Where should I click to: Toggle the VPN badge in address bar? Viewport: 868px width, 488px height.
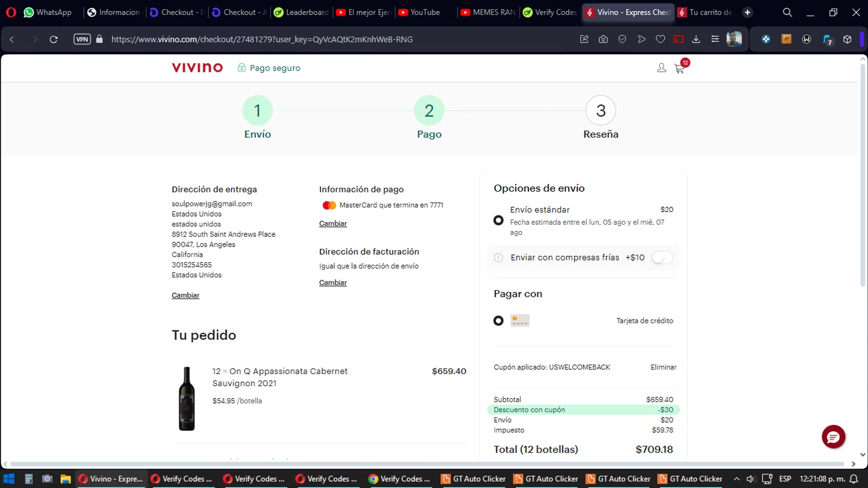(x=82, y=39)
